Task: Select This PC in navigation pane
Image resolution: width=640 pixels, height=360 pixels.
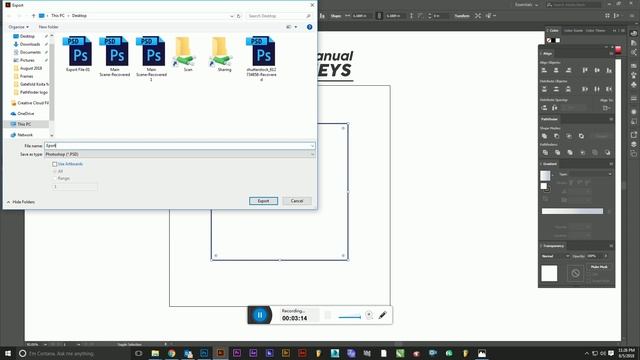Action: coord(24,124)
